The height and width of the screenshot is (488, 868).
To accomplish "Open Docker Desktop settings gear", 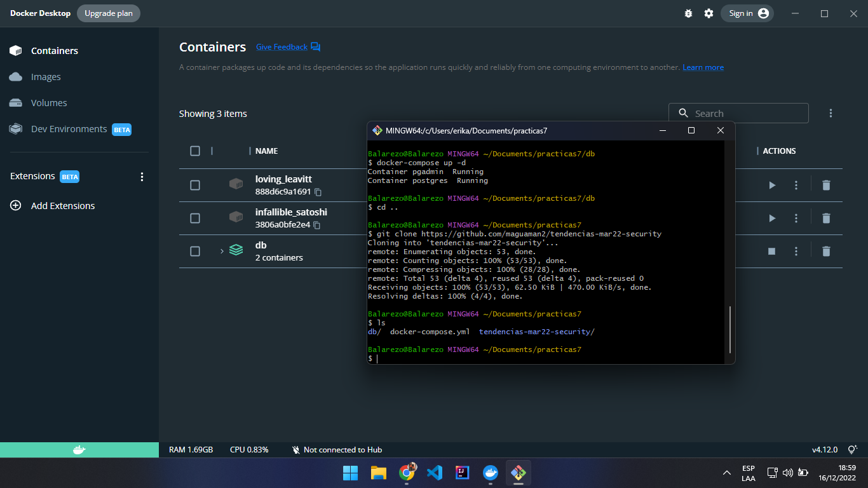I will pos(709,13).
